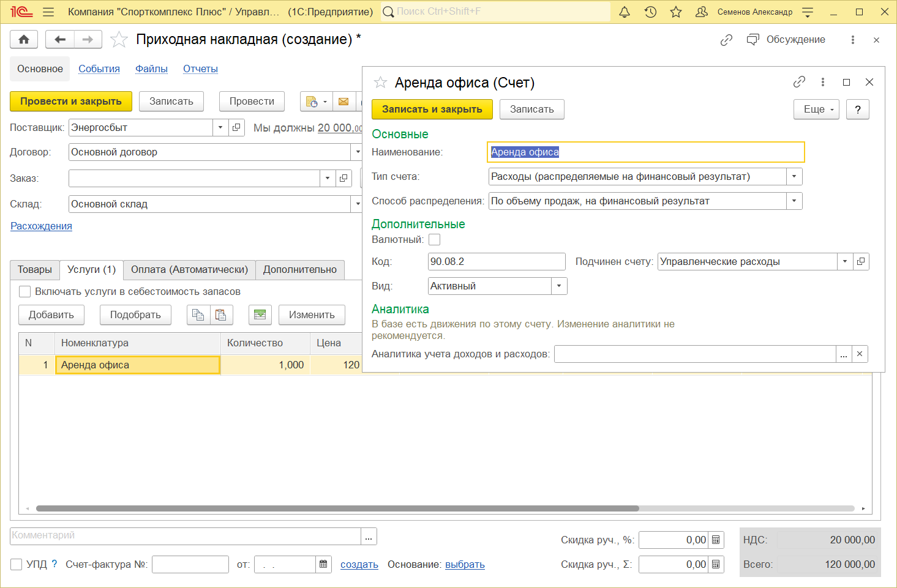Go to the home page
This screenshot has height=588, width=897.
coord(24,39)
